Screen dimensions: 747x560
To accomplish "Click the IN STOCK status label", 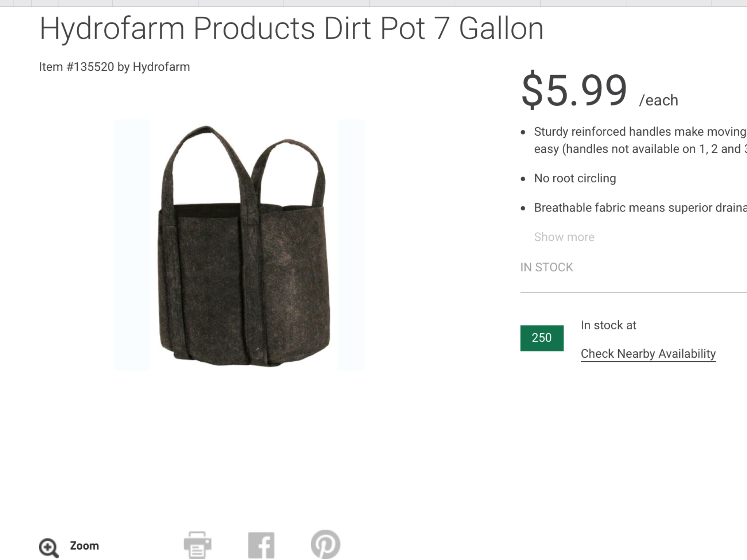I will [x=546, y=267].
